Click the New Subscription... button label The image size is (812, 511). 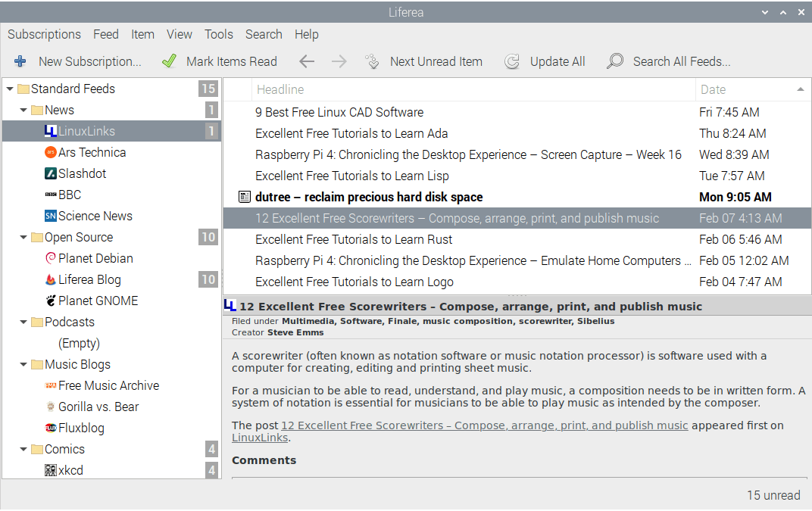pos(89,61)
